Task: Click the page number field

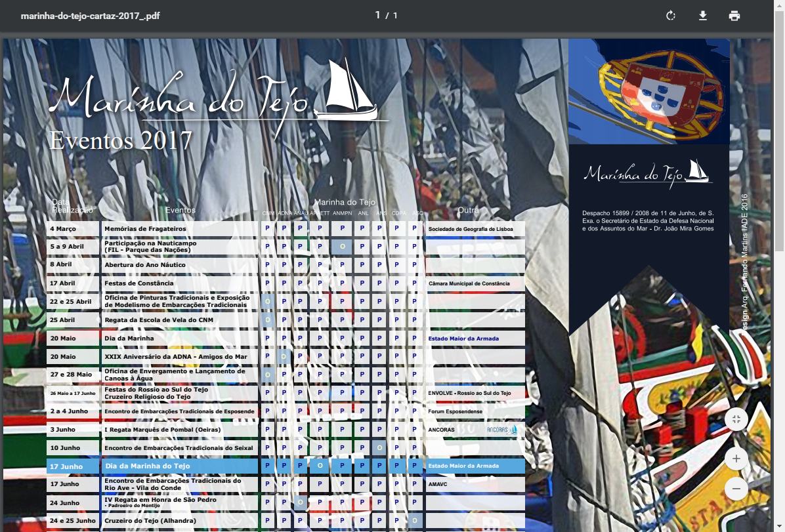Action: coord(378,16)
